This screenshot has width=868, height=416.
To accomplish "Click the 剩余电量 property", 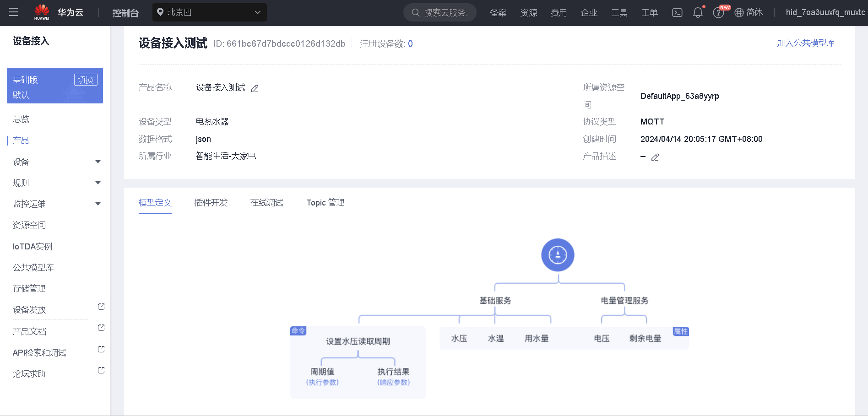I will (645, 338).
